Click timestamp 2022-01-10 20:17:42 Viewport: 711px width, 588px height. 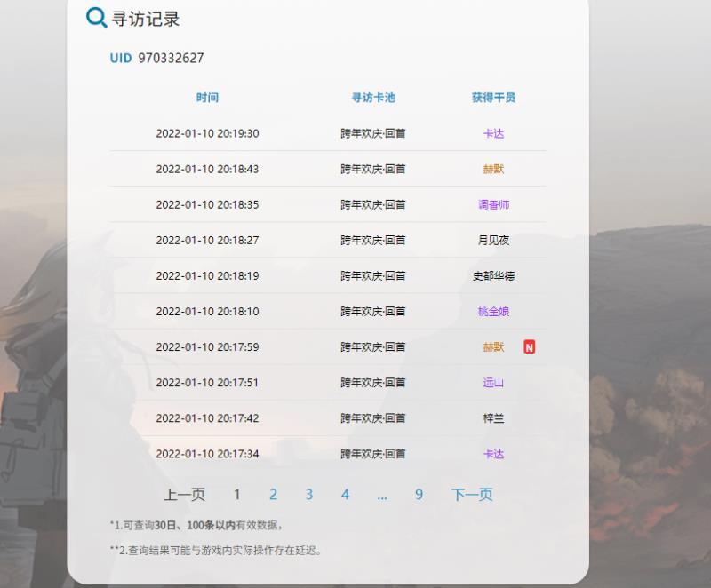point(207,418)
